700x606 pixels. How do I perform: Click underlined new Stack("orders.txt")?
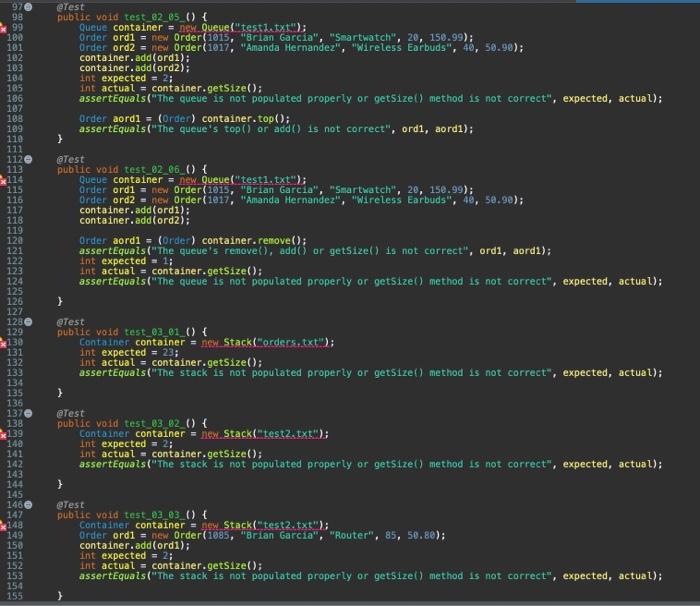click(x=265, y=343)
